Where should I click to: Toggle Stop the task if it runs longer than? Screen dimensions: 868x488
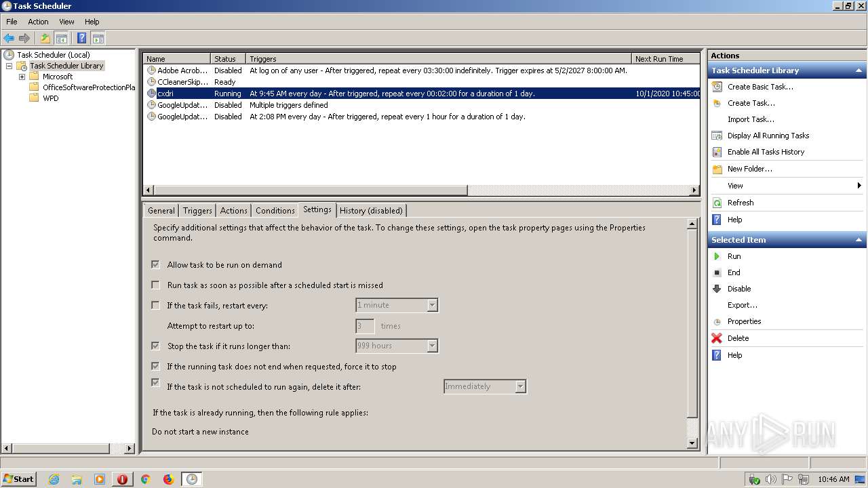coord(155,346)
